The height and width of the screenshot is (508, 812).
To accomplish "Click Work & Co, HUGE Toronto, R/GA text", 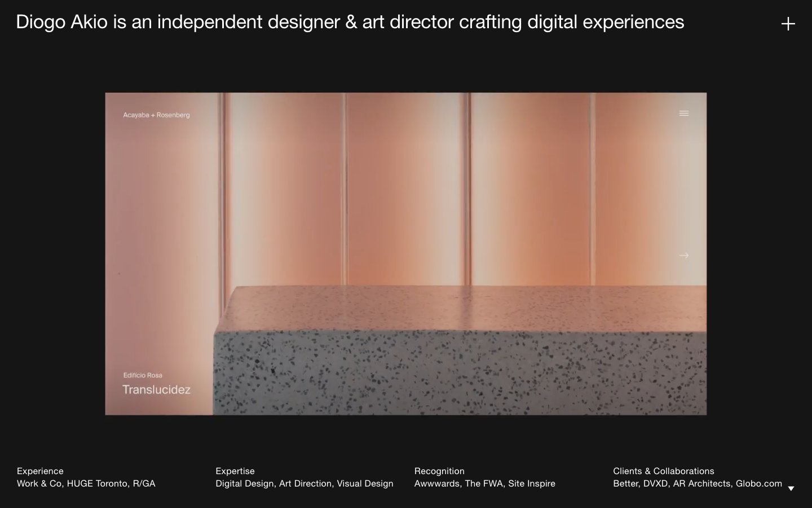I will (x=86, y=484).
